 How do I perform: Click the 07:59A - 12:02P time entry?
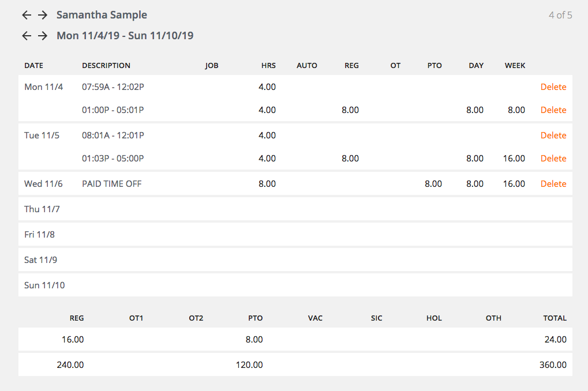click(x=113, y=87)
